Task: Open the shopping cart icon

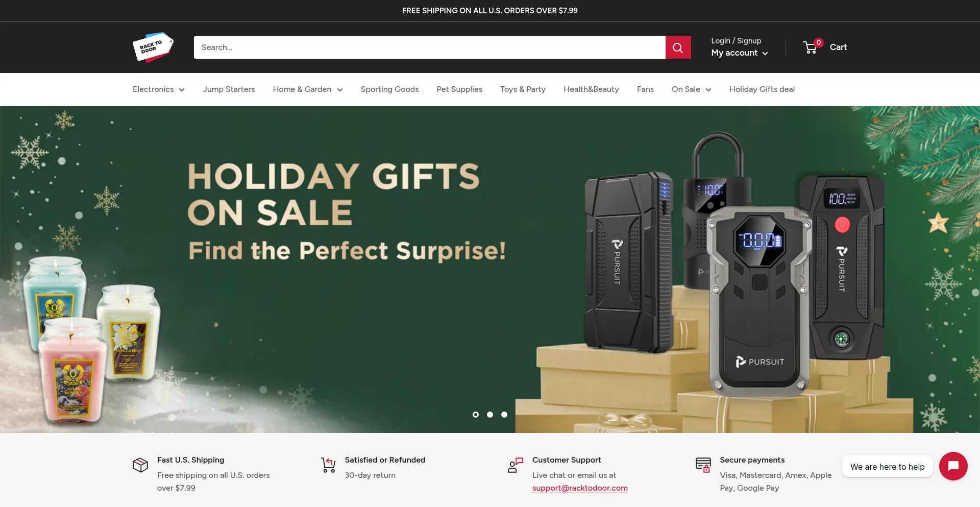Action: [x=812, y=47]
